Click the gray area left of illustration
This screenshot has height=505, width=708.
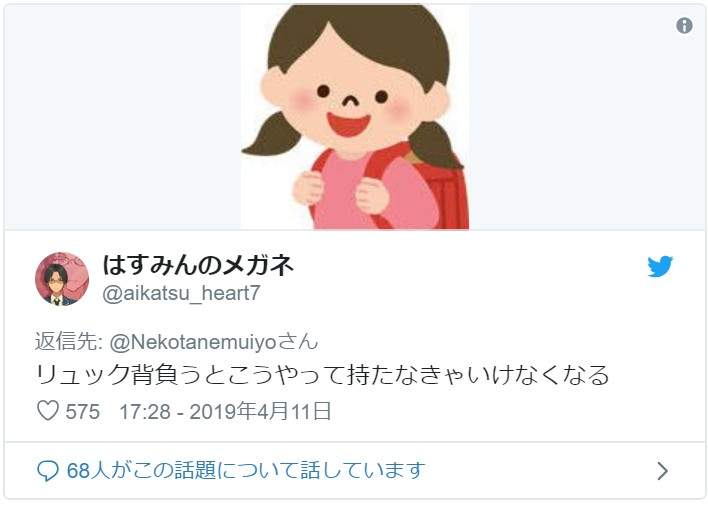pyautogui.click(x=123, y=117)
